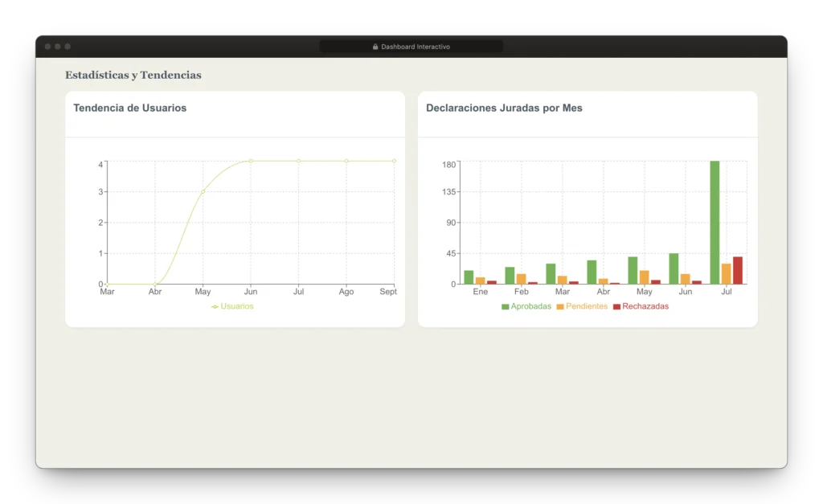Toggle the Aprobadas legend entry

click(x=526, y=306)
